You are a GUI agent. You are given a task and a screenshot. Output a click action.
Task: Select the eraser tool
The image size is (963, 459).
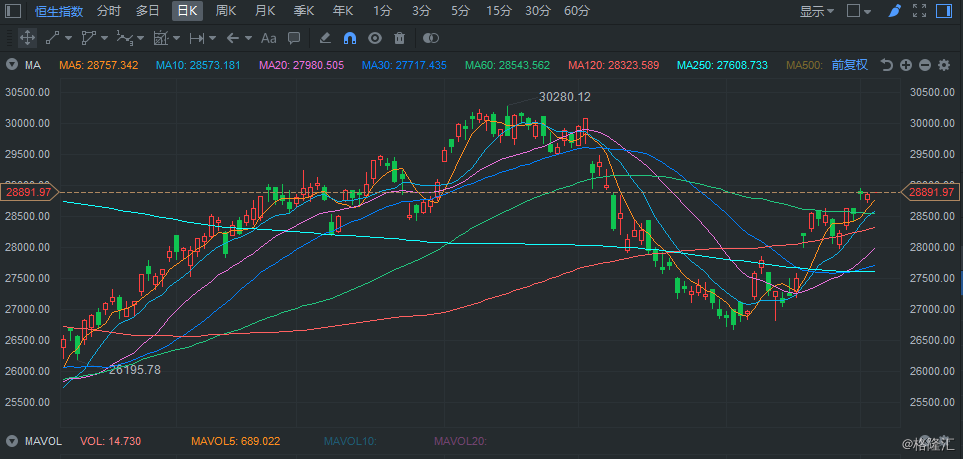tap(326, 38)
